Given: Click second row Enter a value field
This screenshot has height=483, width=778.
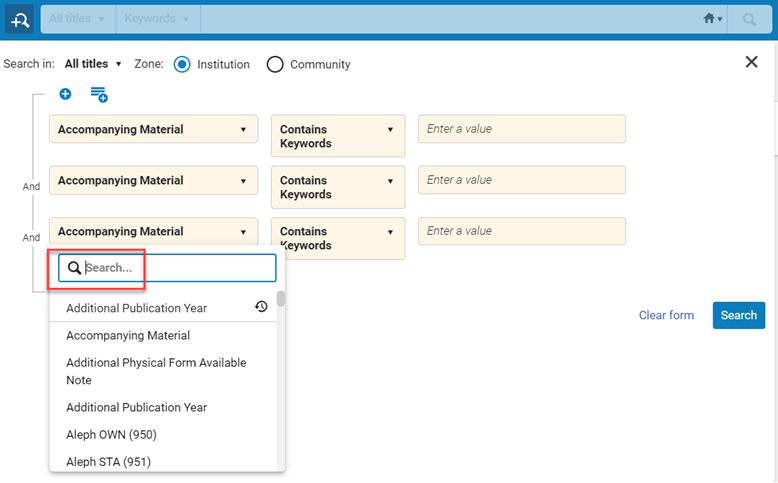Looking at the screenshot, I should pos(521,180).
